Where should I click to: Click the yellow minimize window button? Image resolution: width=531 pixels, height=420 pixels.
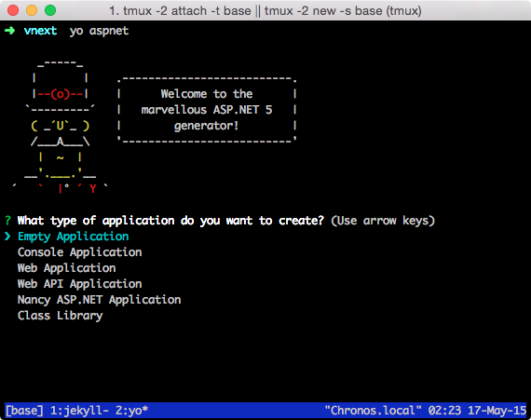click(x=32, y=10)
